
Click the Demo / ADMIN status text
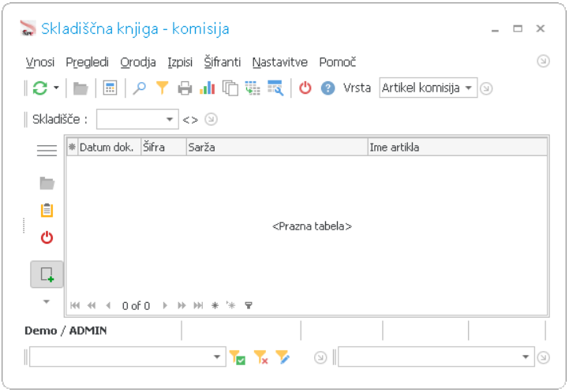66,330
